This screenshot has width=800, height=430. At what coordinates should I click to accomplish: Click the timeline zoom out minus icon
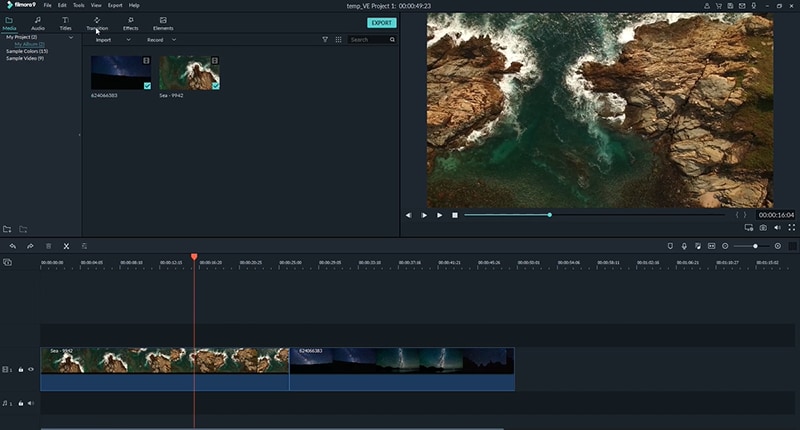pyautogui.click(x=725, y=246)
